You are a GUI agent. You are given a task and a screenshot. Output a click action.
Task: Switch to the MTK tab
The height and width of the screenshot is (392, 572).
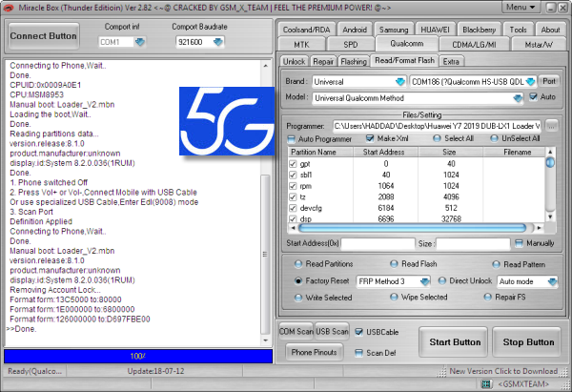click(x=301, y=44)
